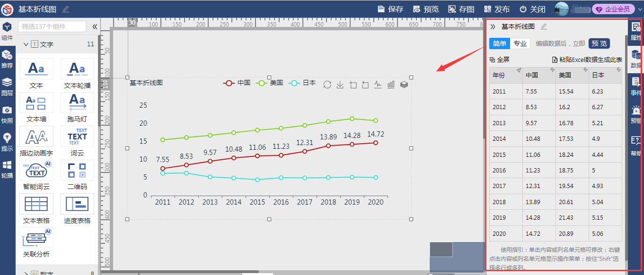This screenshot has width=644, height=275.
Task: Collapse the left component panel
Action: [94, 26]
